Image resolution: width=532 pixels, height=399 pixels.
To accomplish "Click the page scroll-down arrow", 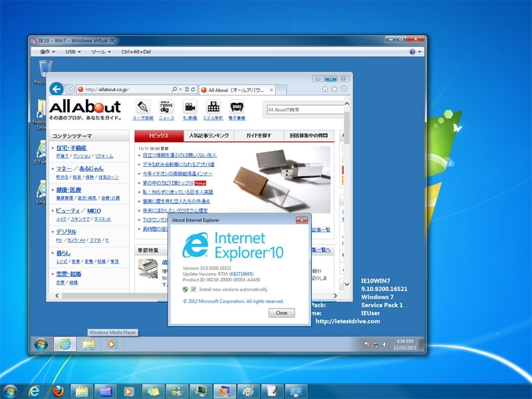I will [346, 285].
